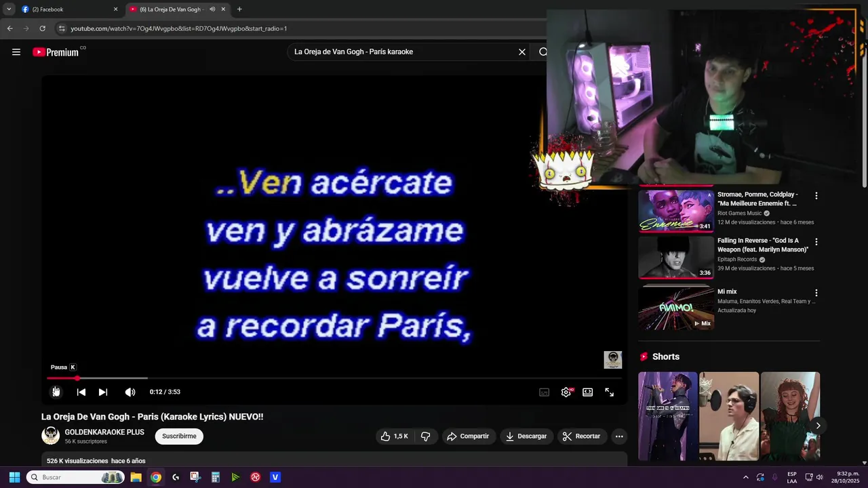This screenshot has width=868, height=488.
Task: Open the Short with man wearing headphones
Action: (x=729, y=416)
